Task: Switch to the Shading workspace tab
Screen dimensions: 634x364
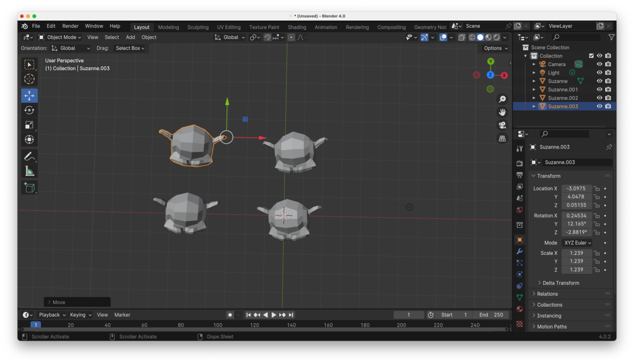Action: click(297, 27)
